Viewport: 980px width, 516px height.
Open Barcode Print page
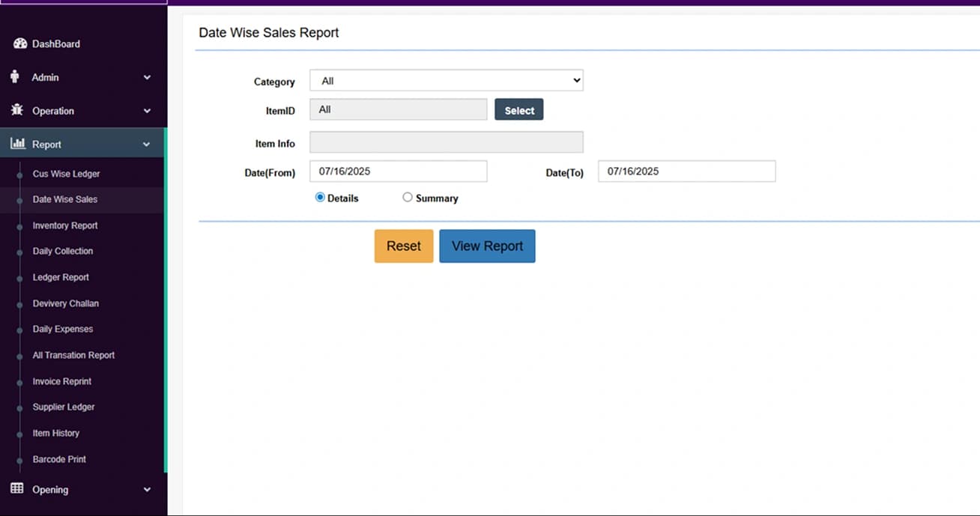click(59, 459)
